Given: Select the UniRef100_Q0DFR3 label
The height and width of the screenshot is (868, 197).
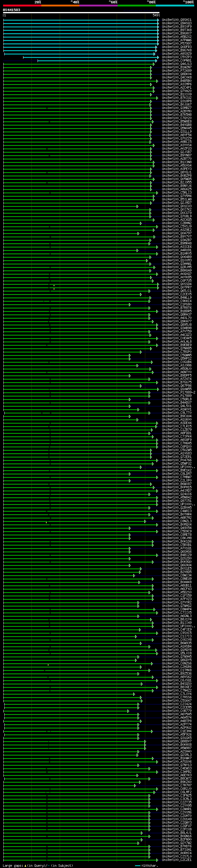Looking at the screenshot, I should pos(176,47).
